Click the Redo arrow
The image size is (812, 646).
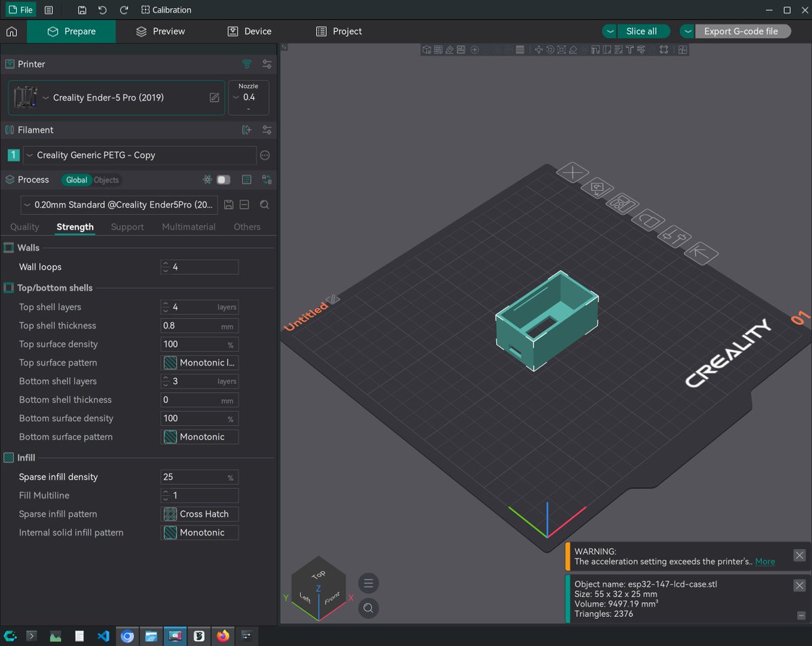click(x=124, y=10)
